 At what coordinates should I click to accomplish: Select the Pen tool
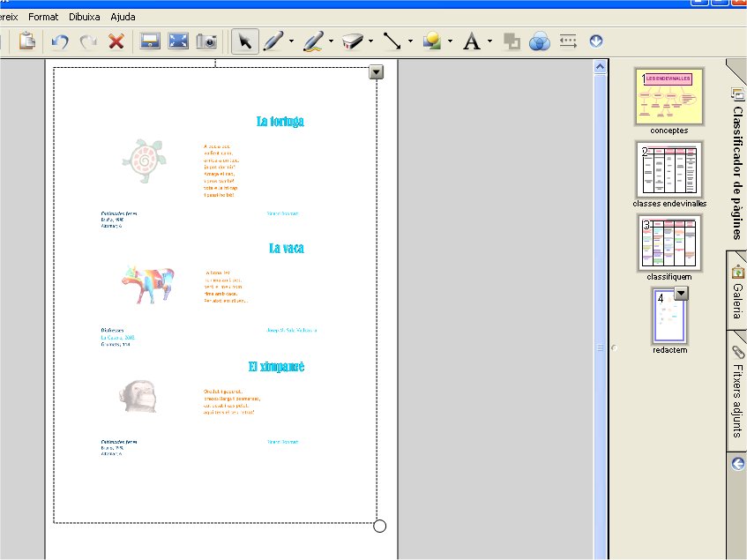point(273,41)
